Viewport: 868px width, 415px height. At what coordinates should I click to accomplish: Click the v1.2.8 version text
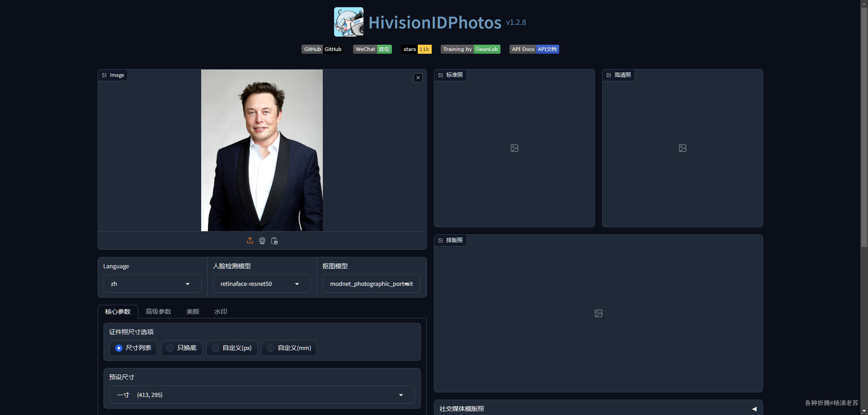click(516, 22)
